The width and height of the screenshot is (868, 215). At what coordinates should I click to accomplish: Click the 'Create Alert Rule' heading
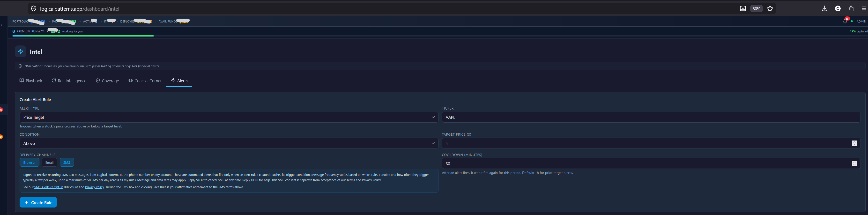pos(35,100)
